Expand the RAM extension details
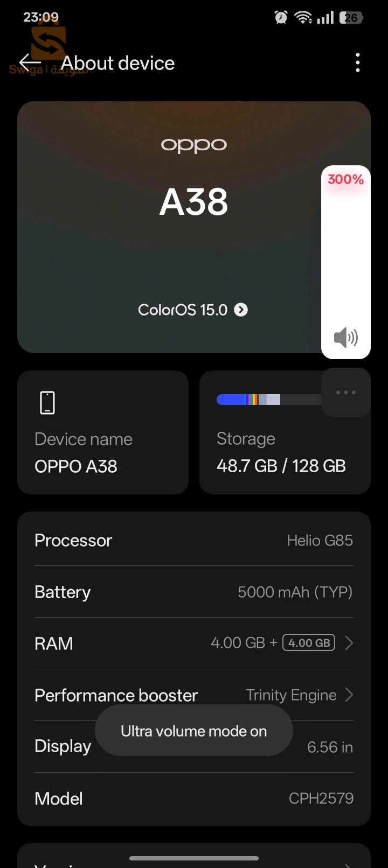The image size is (388, 868). (348, 642)
